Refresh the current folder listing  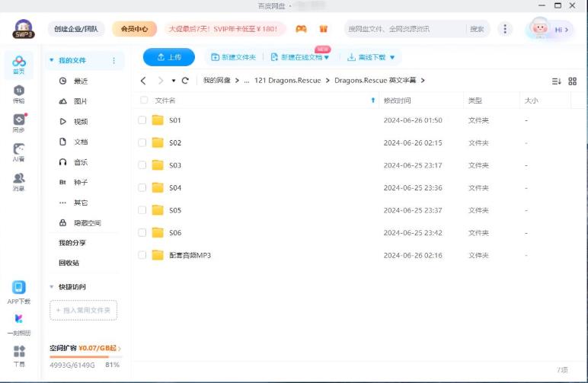point(185,81)
